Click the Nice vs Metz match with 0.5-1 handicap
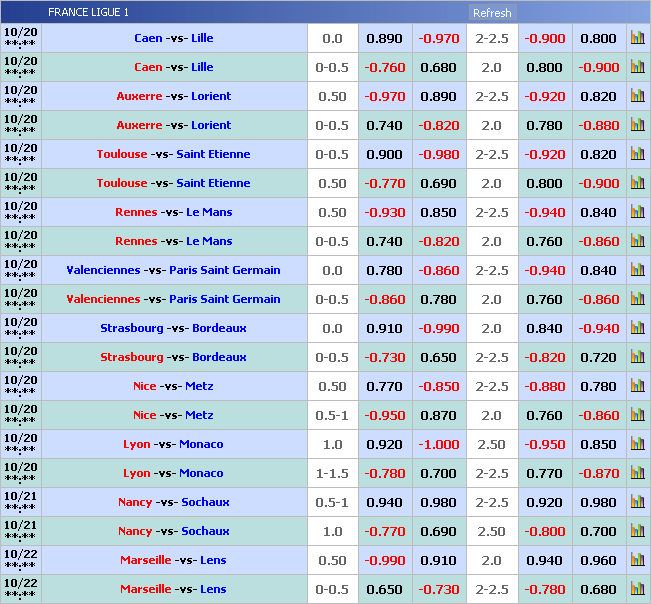 173,415
